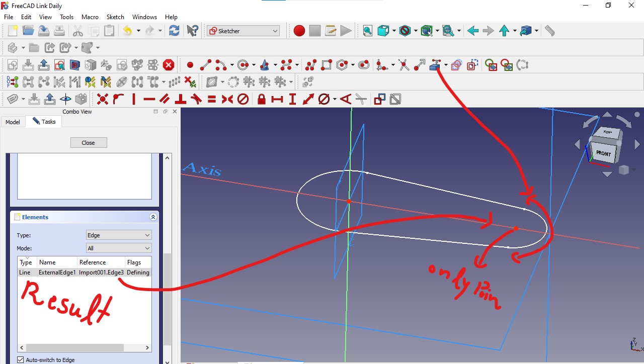This screenshot has height=364, width=644.
Task: Open the workbench selector showing Sketcher
Action: [243, 30]
